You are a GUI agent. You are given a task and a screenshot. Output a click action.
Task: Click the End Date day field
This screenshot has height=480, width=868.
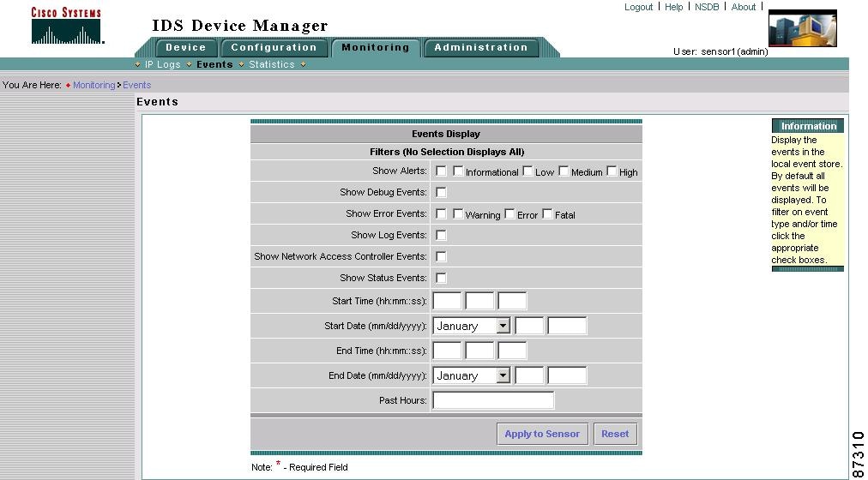point(529,375)
